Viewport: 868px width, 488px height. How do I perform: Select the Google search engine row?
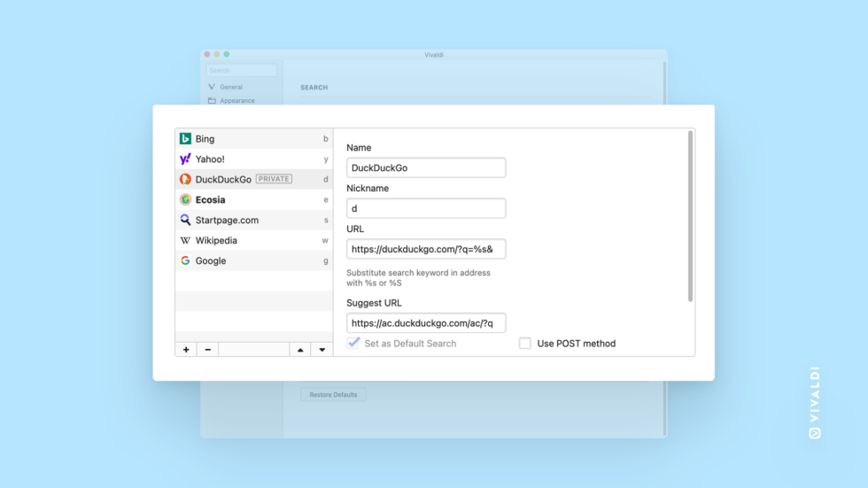254,260
